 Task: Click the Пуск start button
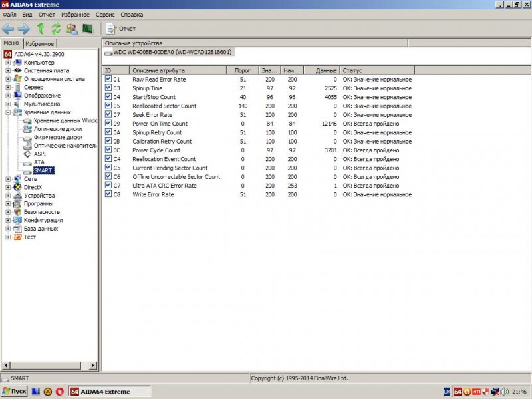(x=14, y=392)
